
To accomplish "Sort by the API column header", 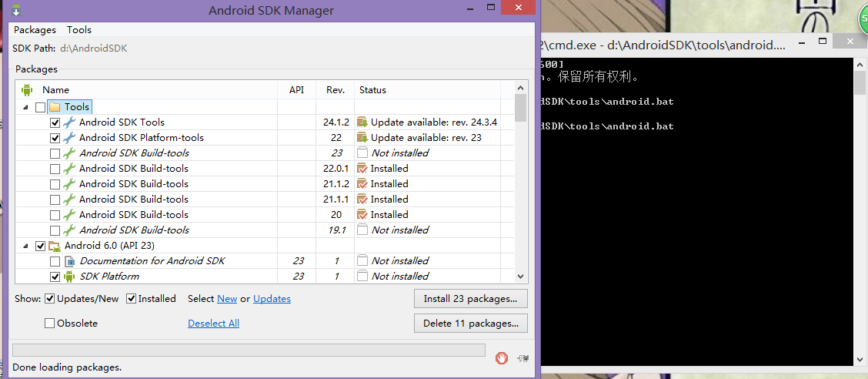I will pos(297,90).
